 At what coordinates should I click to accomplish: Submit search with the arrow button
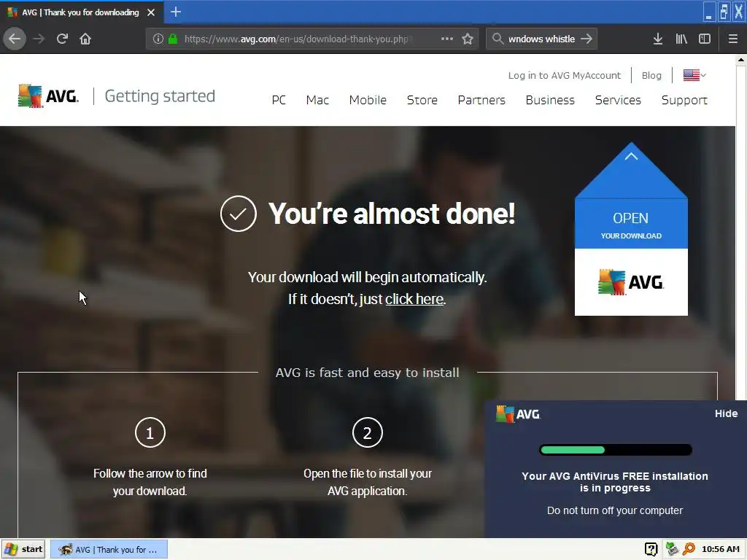[587, 39]
